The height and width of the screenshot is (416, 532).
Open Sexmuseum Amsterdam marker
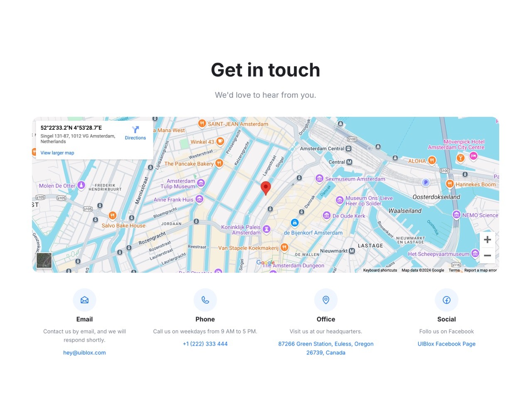click(319, 178)
